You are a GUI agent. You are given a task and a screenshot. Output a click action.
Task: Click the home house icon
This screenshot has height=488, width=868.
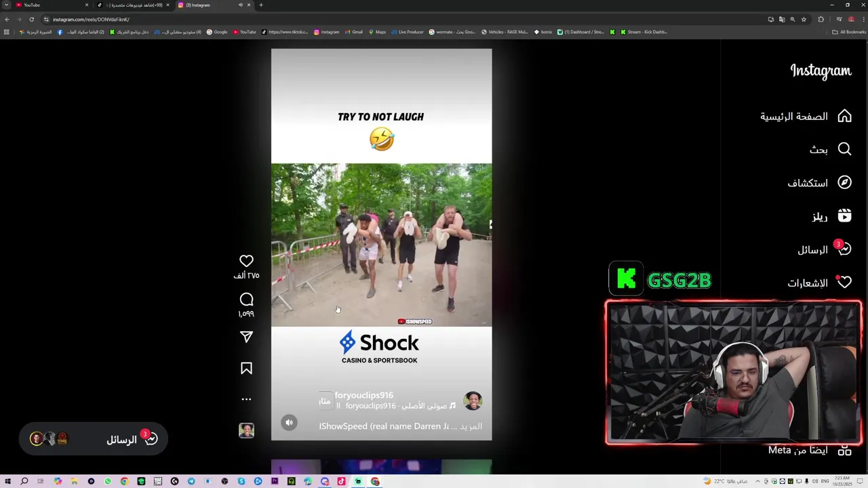click(844, 116)
